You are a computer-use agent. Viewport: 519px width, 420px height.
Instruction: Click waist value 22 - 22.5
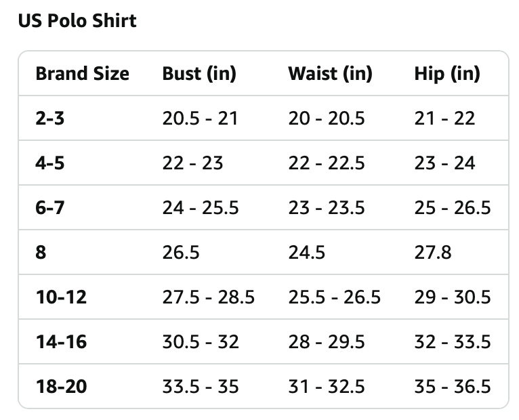click(x=327, y=163)
